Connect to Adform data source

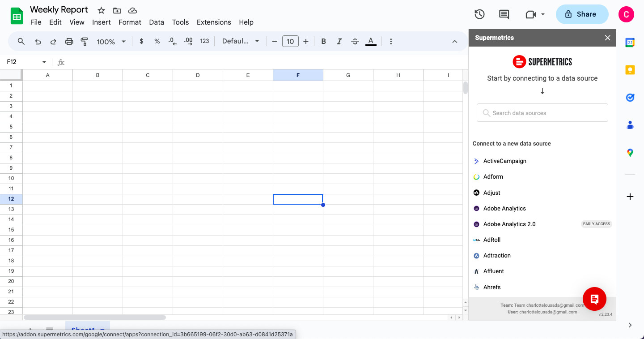pyautogui.click(x=493, y=176)
